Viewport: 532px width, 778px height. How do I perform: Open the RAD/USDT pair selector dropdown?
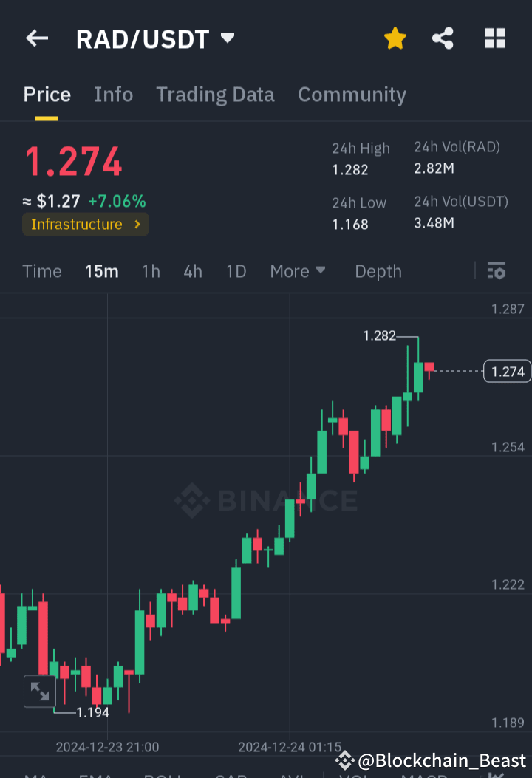pyautogui.click(x=228, y=38)
